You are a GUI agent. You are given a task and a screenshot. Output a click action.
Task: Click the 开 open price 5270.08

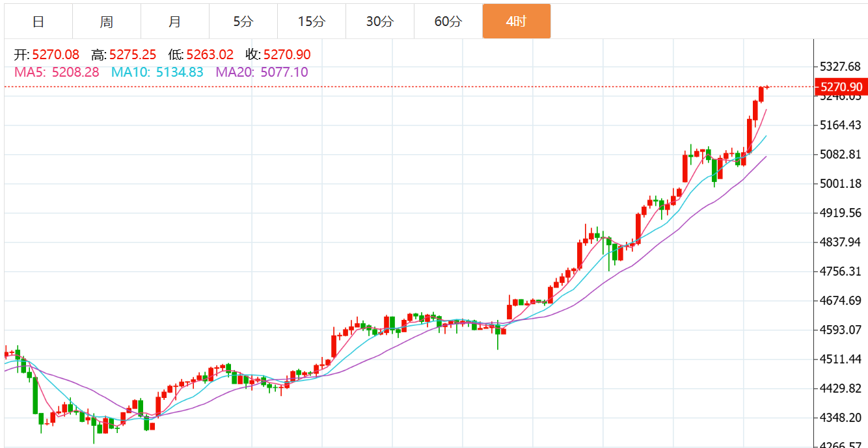55,55
